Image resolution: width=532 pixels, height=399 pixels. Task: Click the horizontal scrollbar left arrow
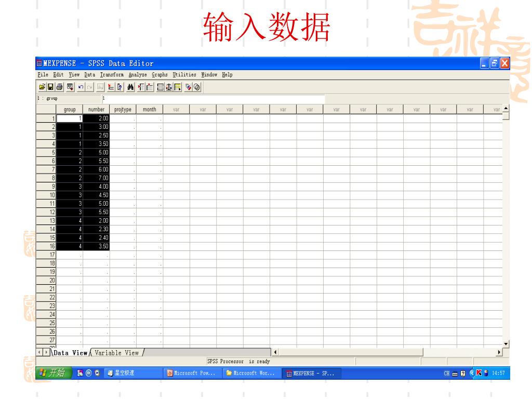tap(275, 353)
